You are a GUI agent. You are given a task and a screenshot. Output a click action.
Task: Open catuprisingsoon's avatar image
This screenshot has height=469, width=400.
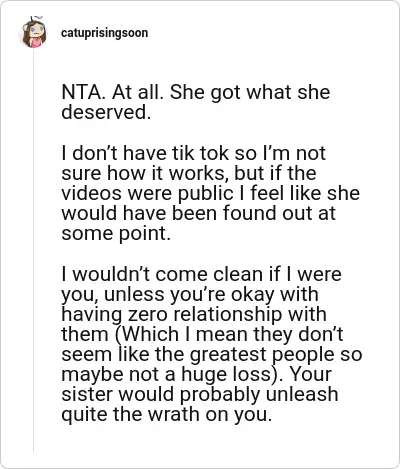pyautogui.click(x=34, y=33)
